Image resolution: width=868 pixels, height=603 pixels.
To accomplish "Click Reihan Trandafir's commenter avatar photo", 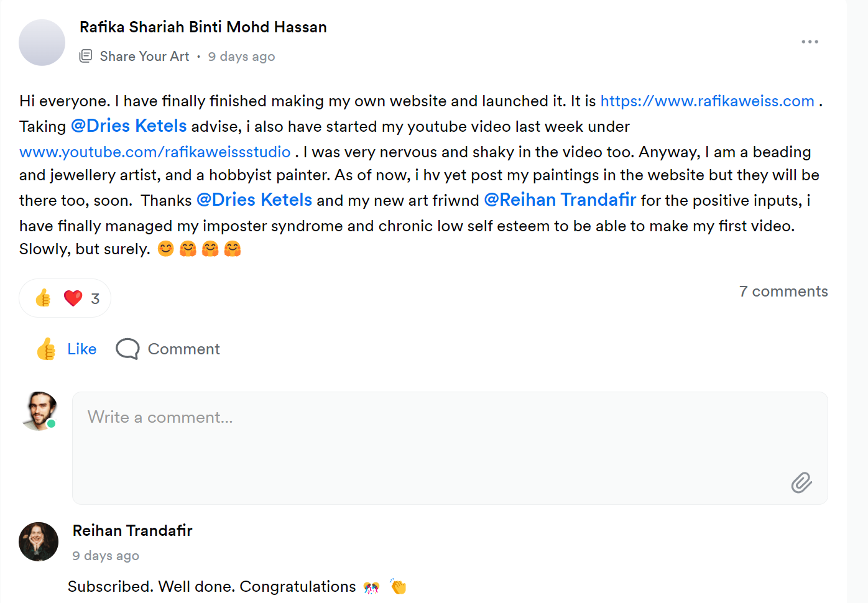I will pyautogui.click(x=39, y=541).
